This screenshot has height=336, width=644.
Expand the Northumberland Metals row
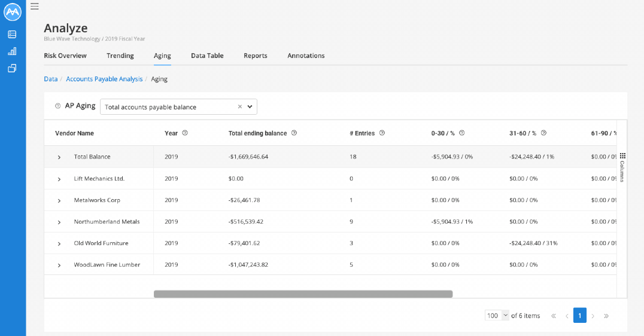59,222
